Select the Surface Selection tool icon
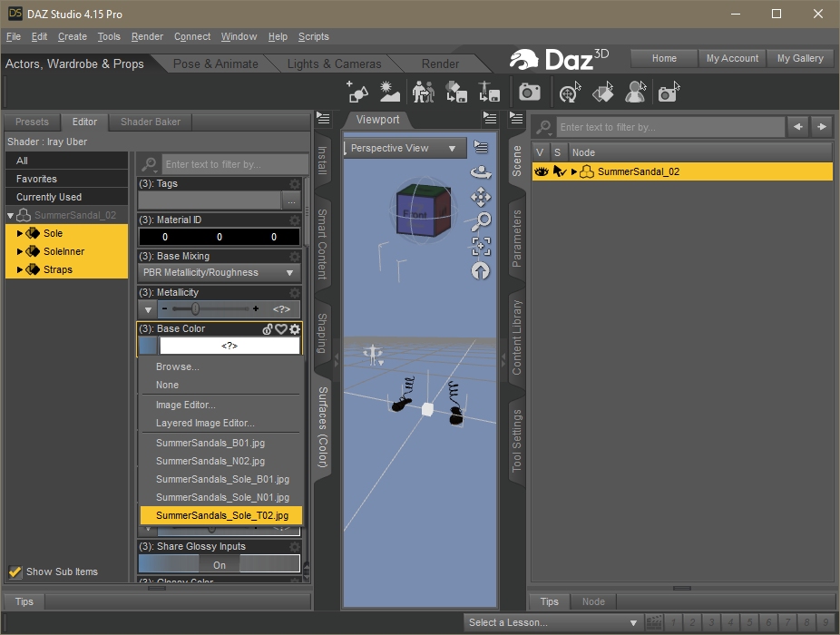This screenshot has width=840, height=635. (603, 92)
